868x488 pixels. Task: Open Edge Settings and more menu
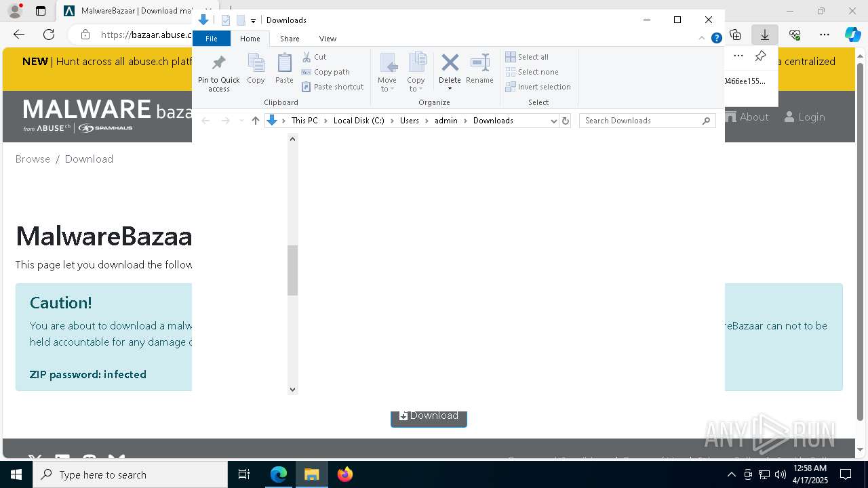(825, 35)
